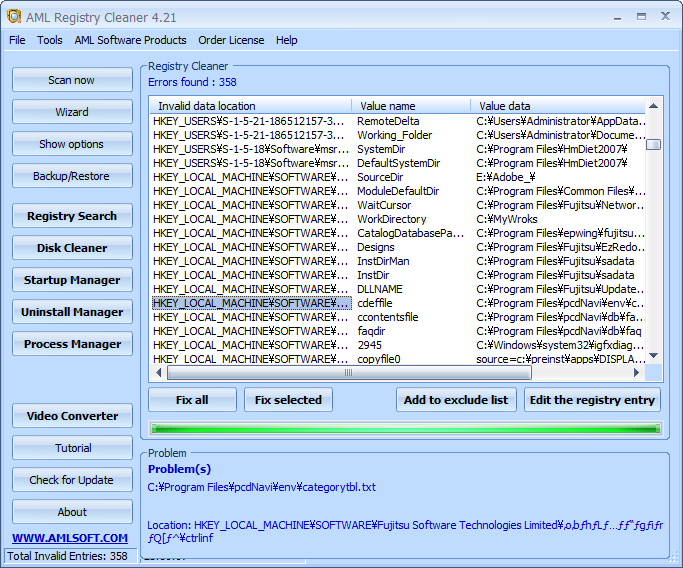This screenshot has width=683, height=568.
Task: Minimize the AML Registry Cleaner window
Action: pos(617,17)
